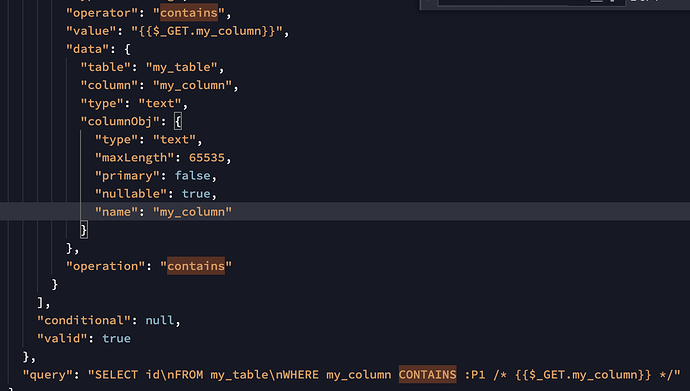The image size is (690, 391).
Task: Click the "conditional" key
Action: 84,320
